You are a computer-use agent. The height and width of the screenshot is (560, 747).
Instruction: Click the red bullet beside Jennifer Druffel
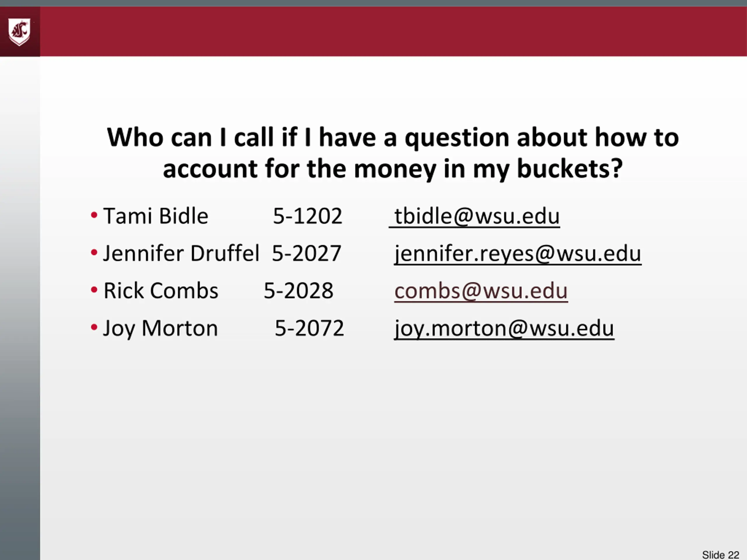pos(94,253)
